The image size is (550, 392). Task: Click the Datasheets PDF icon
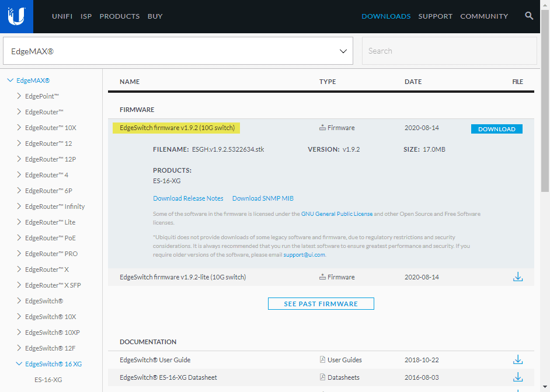(322, 377)
